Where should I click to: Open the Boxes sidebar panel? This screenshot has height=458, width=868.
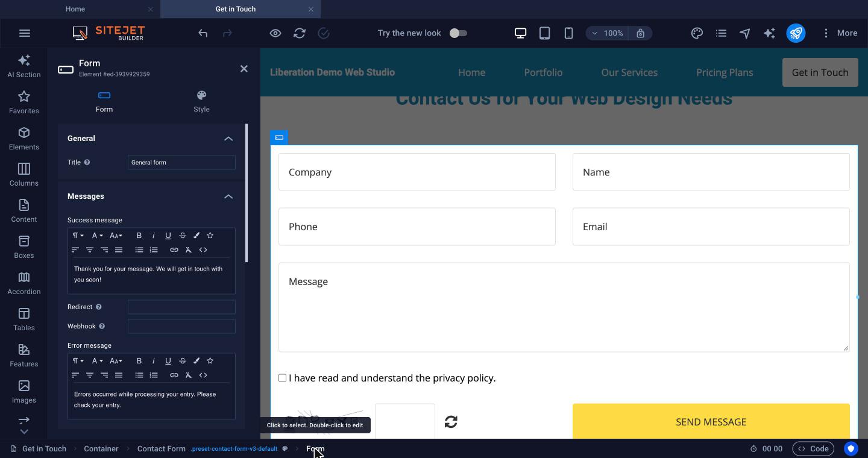(24, 247)
